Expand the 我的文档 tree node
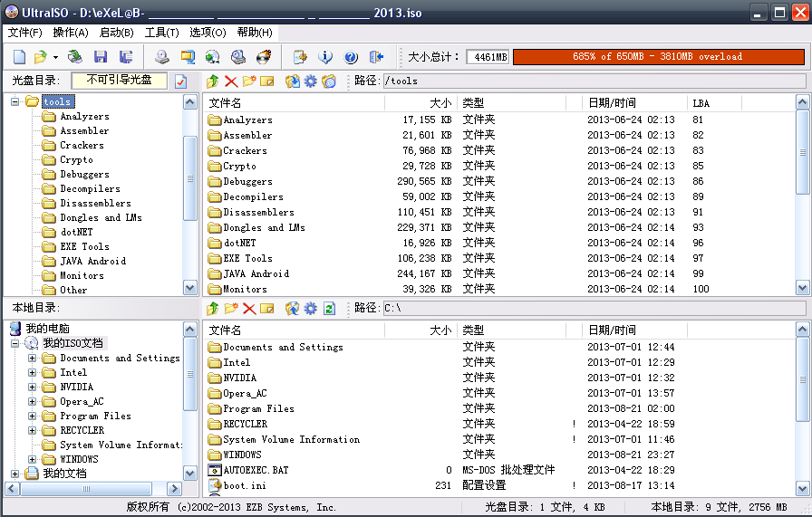Viewport: 812px width, 517px height. 15,474
